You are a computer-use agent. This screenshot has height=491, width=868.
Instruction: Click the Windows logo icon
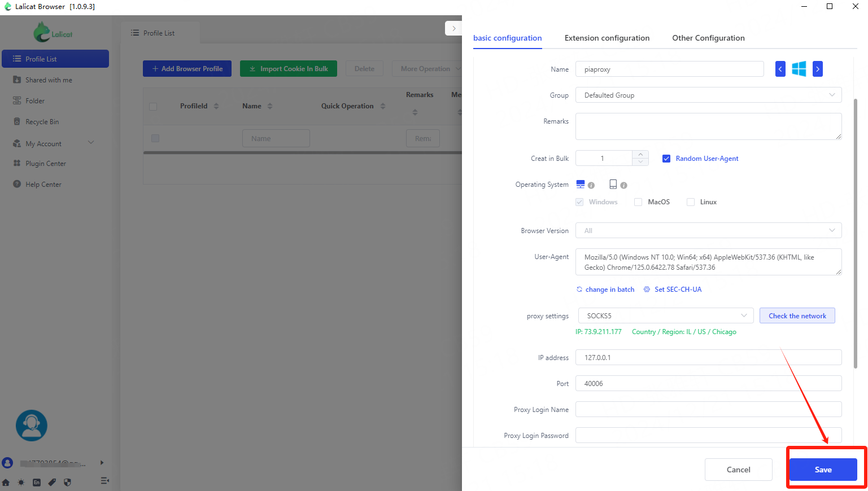coord(799,69)
